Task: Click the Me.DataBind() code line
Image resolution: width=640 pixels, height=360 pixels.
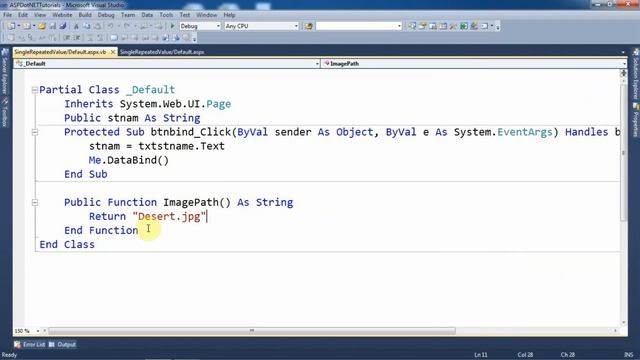Action: [129, 160]
